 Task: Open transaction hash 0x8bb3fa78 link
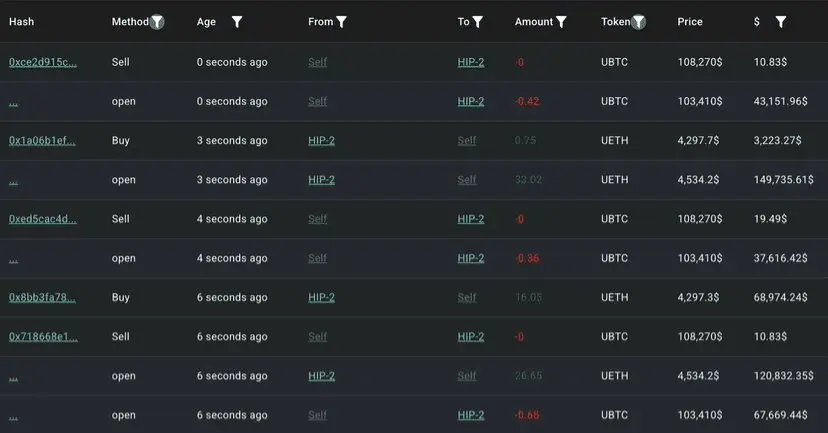42,297
